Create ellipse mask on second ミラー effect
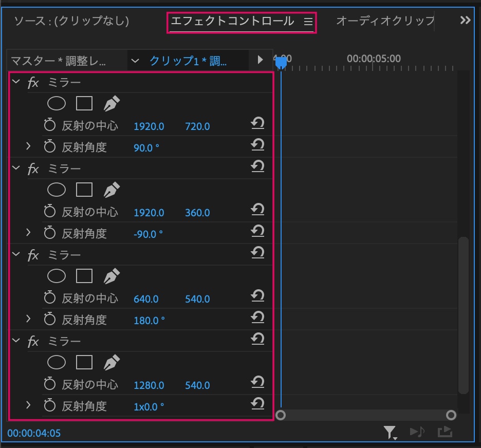This screenshot has width=481, height=448. pos(57,190)
